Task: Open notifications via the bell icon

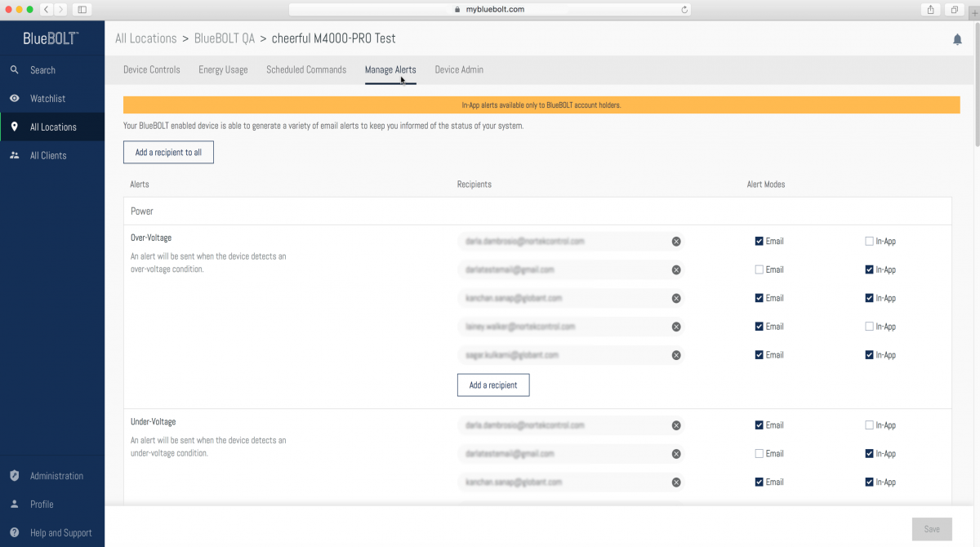Action: point(957,38)
